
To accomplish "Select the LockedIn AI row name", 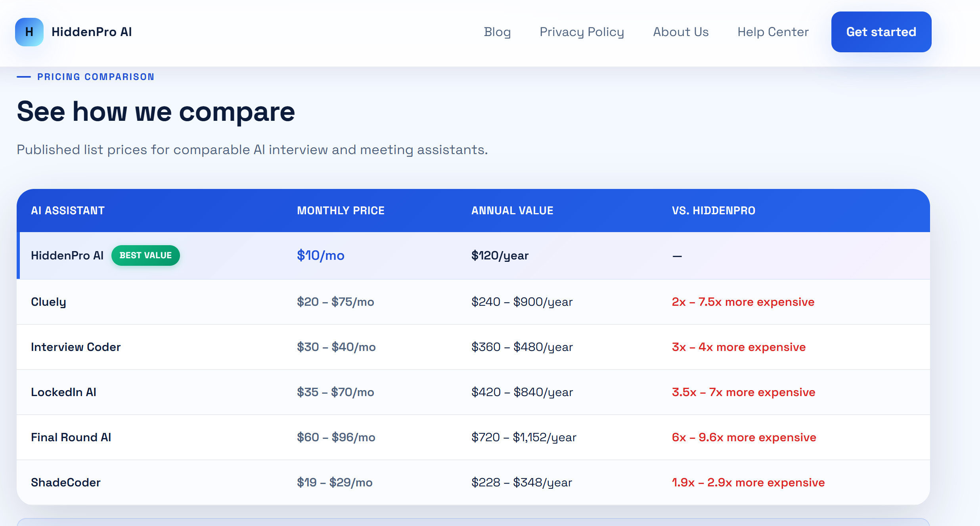I will 63,392.
